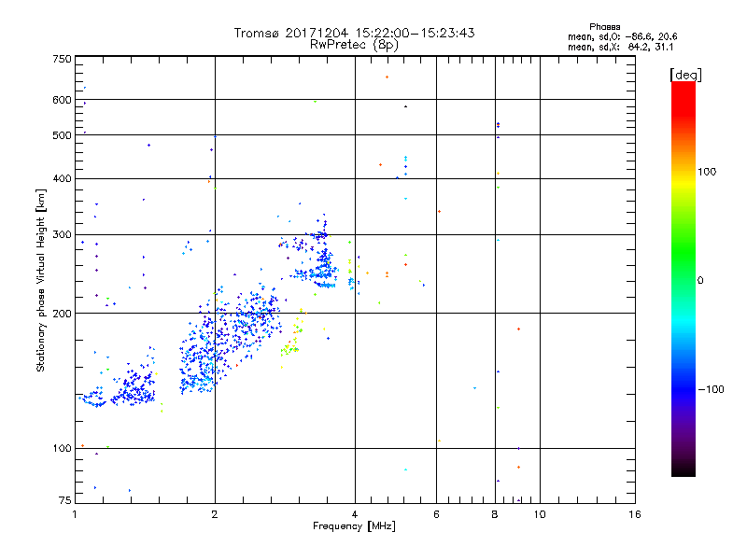The height and width of the screenshot is (560, 747).
Task: Click the x-axis tick label '8'
Action: coord(495,514)
